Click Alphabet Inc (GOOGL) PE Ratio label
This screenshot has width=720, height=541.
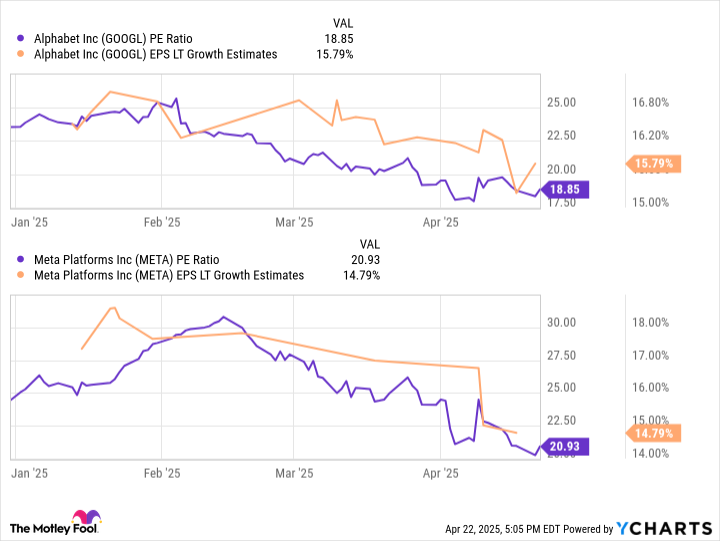click(113, 39)
